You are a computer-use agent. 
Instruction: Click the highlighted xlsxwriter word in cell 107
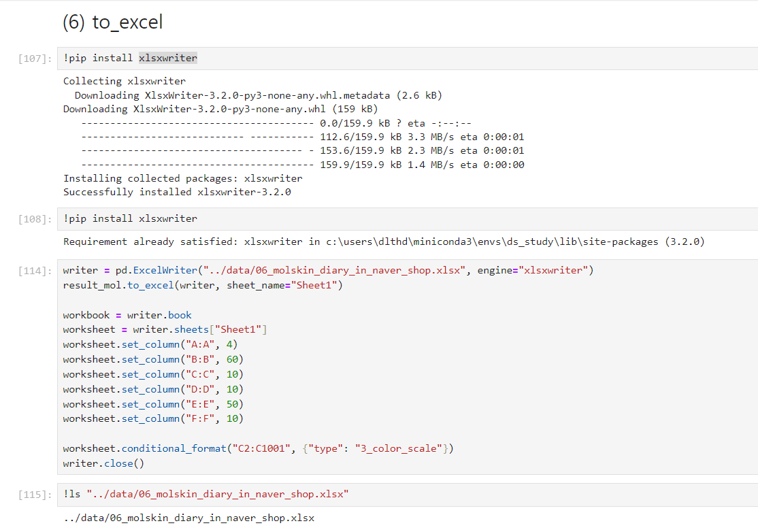point(168,58)
